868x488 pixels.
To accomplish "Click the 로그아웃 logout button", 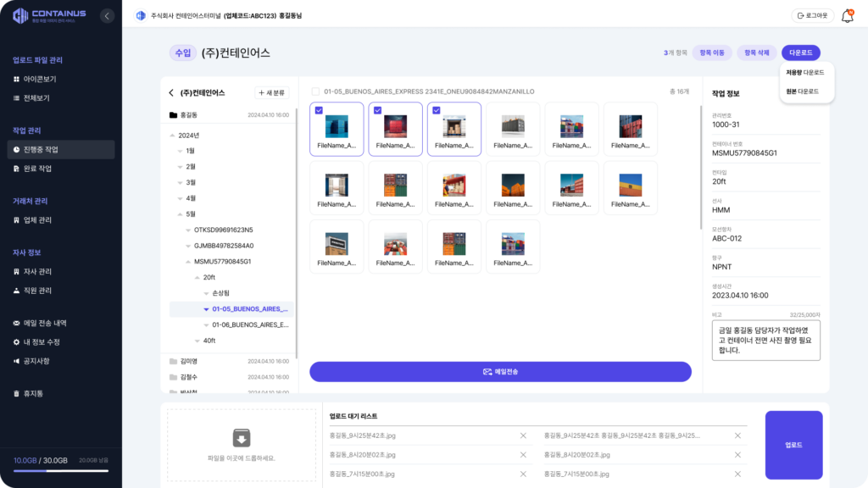I will click(812, 15).
